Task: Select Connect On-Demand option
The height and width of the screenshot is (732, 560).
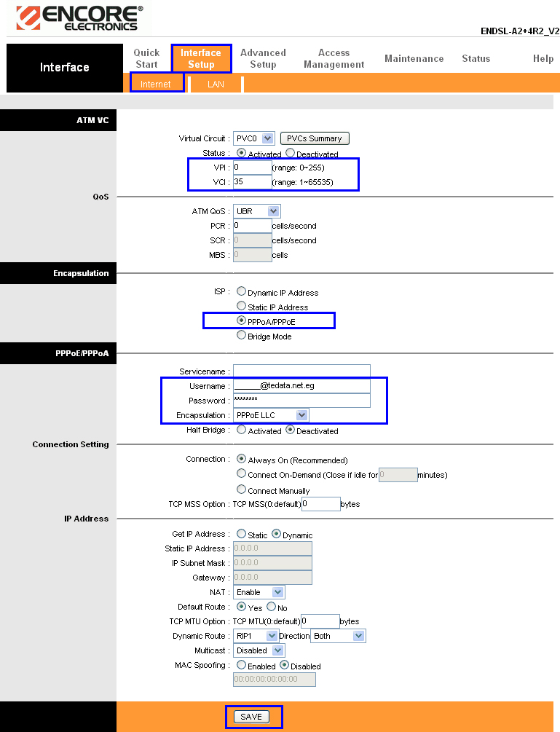Action: pyautogui.click(x=241, y=473)
